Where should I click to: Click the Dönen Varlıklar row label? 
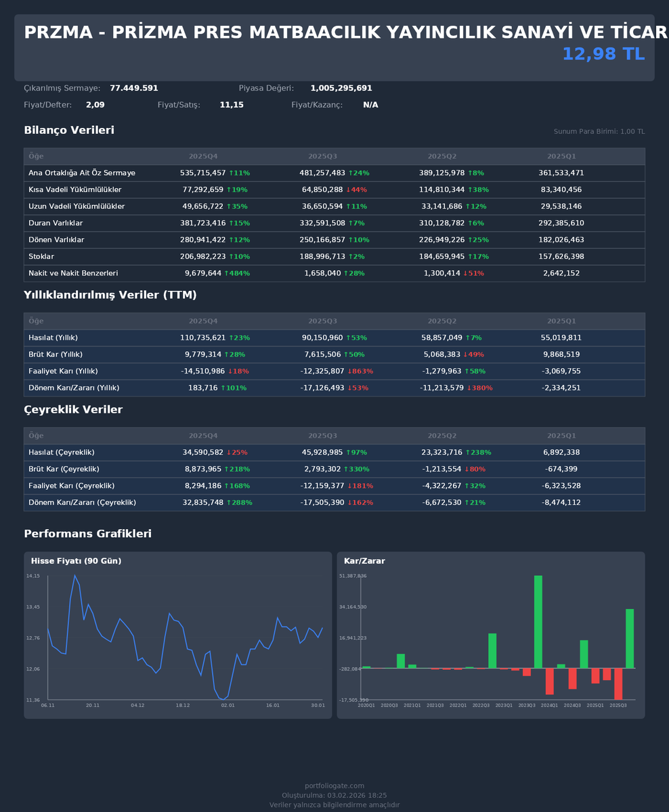pos(56,240)
